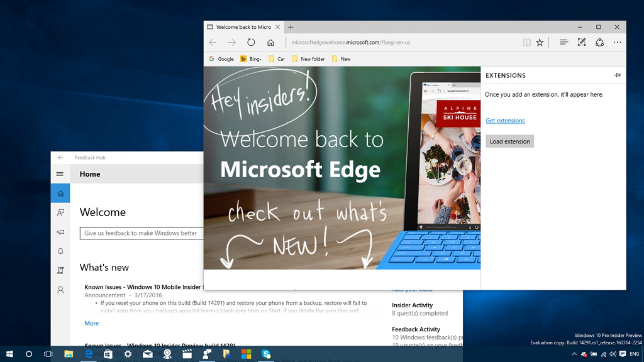644x362 pixels.
Task: Switch ENG input language indicator
Action: 634,354
